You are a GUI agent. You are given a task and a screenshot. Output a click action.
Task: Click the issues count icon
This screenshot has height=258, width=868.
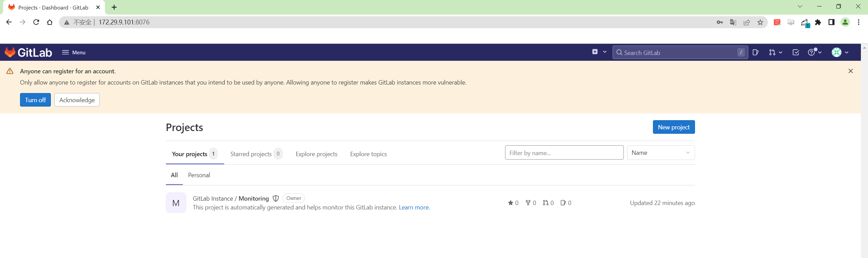point(563,203)
